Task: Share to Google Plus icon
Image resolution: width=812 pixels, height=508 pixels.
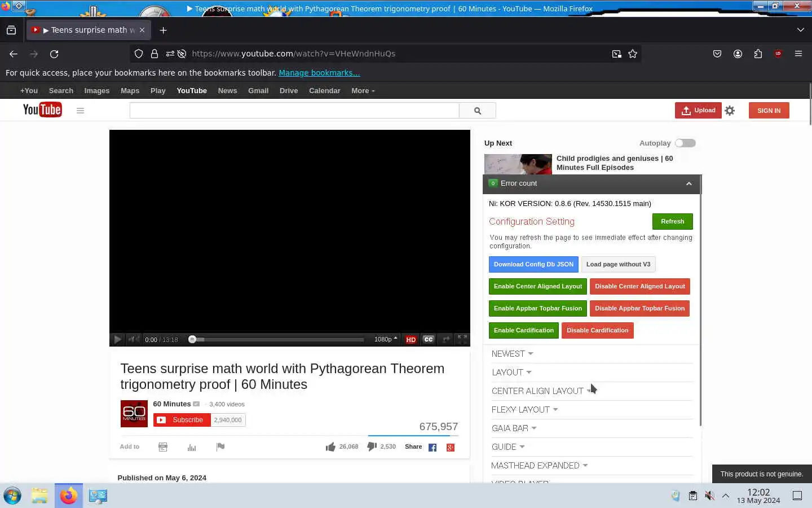Action: (x=451, y=448)
